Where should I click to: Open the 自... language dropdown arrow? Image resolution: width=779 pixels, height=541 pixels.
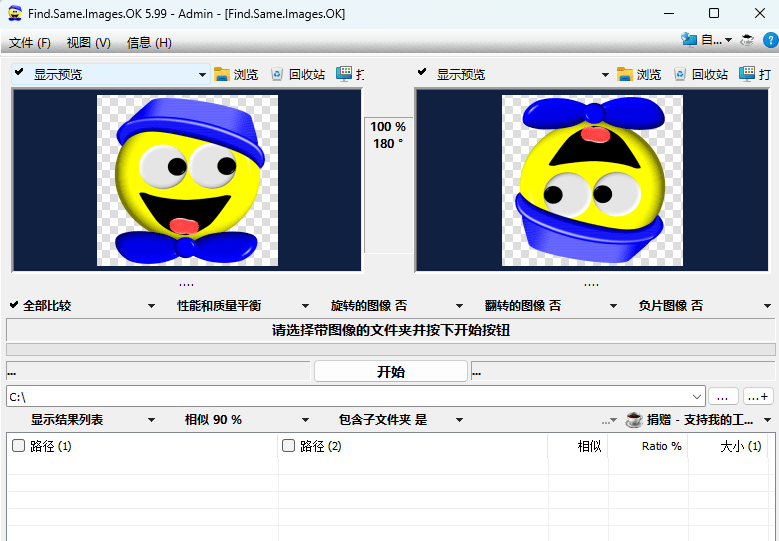[x=728, y=40]
